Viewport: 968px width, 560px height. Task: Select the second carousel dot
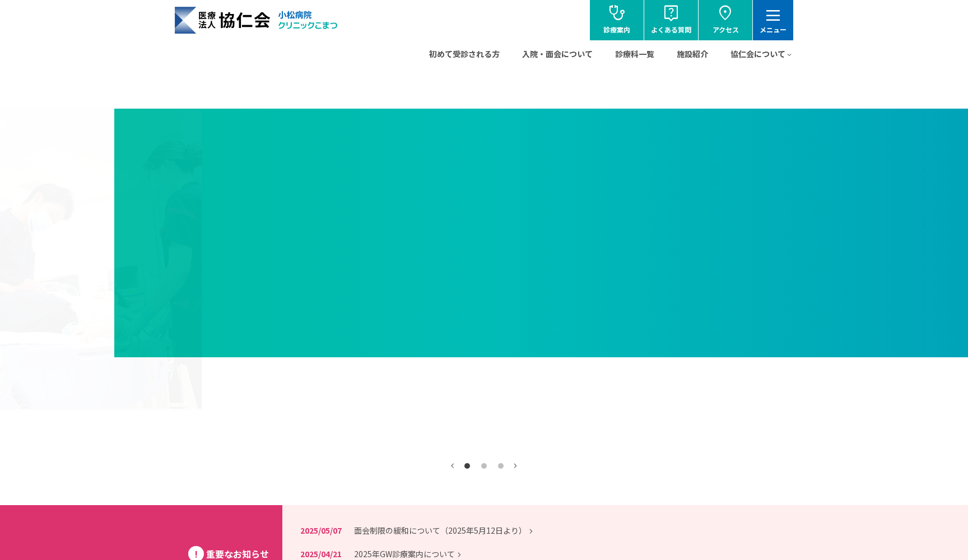pyautogui.click(x=484, y=465)
